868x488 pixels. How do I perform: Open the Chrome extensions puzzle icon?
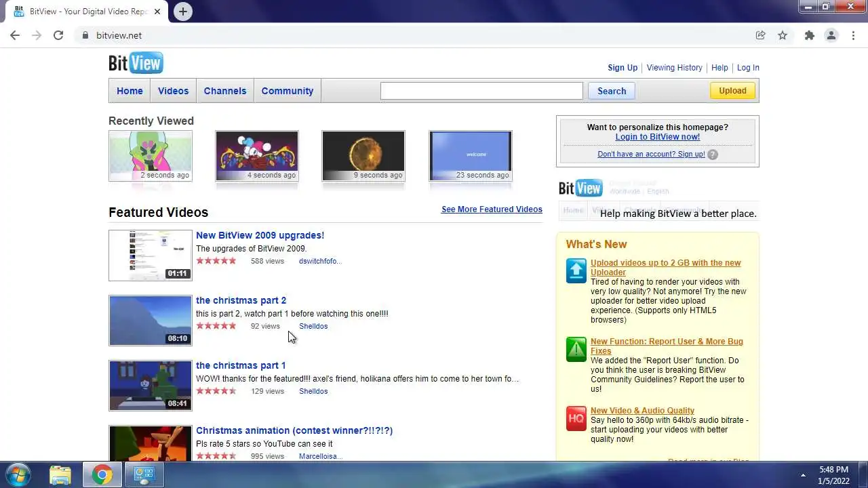pyautogui.click(x=809, y=35)
